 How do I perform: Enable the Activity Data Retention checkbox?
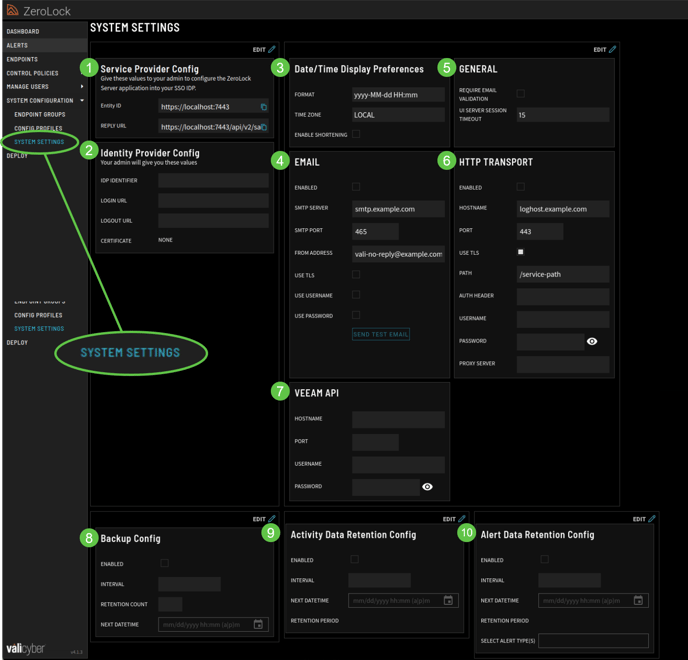(x=355, y=559)
